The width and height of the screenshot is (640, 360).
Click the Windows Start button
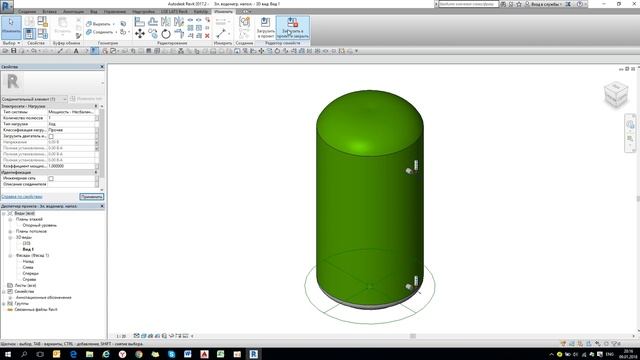pyautogui.click(x=8, y=354)
